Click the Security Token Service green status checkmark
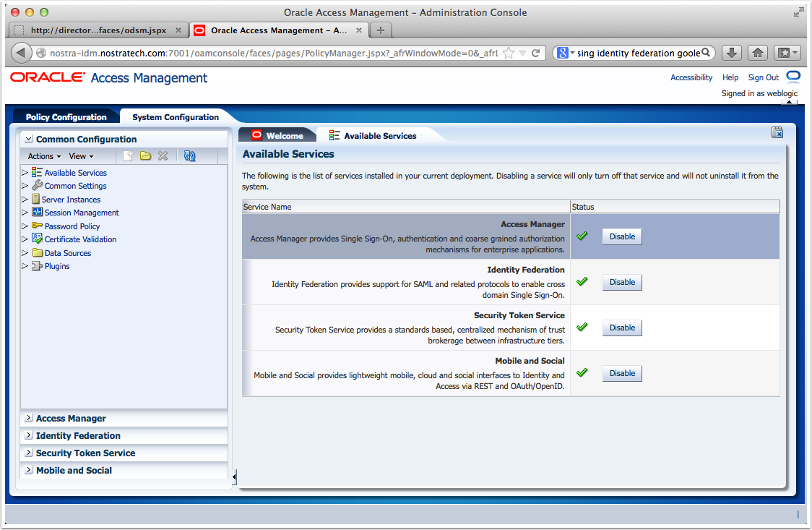This screenshot has height=530, width=812. [582, 328]
